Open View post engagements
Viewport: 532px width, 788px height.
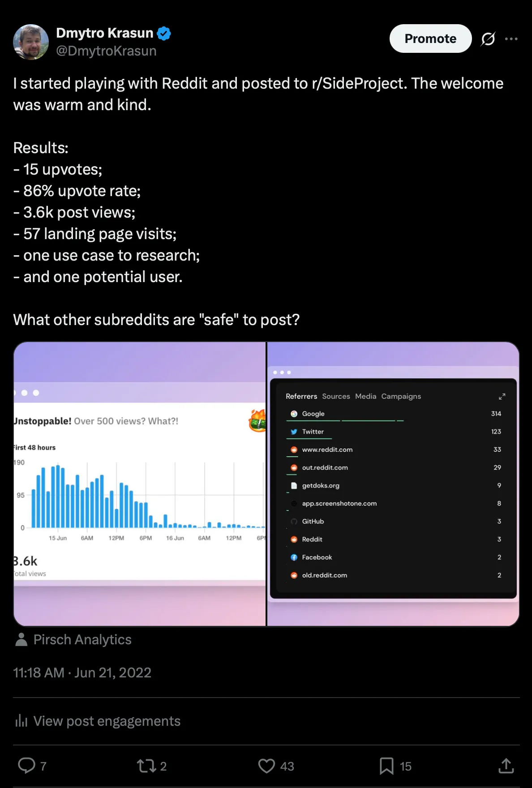tap(107, 721)
